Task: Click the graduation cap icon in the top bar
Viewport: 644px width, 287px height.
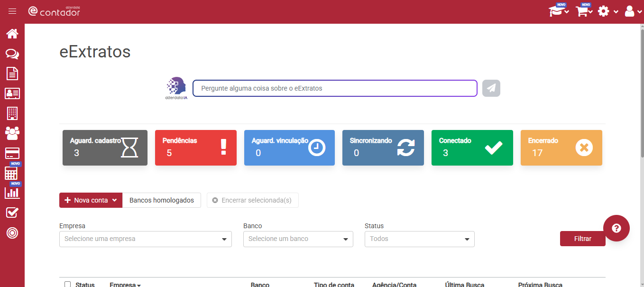Action: pyautogui.click(x=559, y=11)
